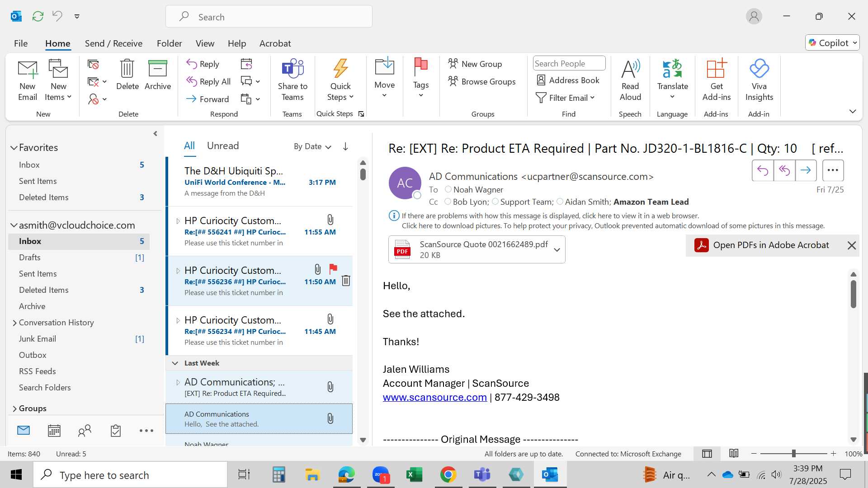The image size is (868, 488).
Task: Collapse the Last Week group
Action: pyautogui.click(x=175, y=363)
